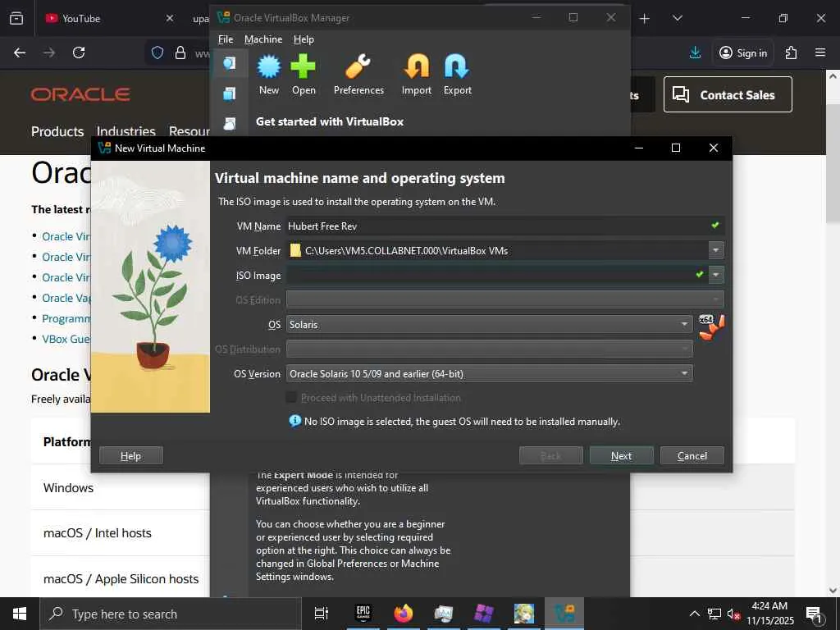Click the VirtualBox taskbar icon
The image size is (840, 630).
[x=564, y=614]
